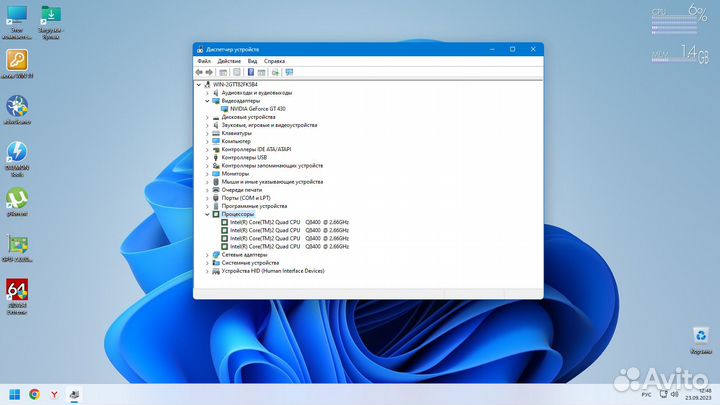The height and width of the screenshot is (405, 720).
Task: Click the volume speaker tray icon
Action: coord(675,394)
